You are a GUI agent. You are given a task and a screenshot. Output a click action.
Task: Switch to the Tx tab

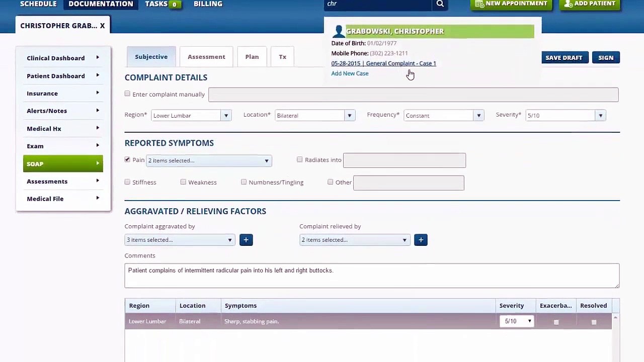283,57
